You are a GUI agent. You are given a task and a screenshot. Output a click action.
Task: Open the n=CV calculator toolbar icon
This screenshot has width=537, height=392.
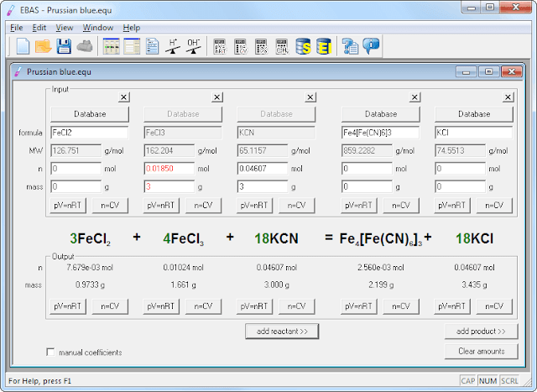(x=241, y=46)
